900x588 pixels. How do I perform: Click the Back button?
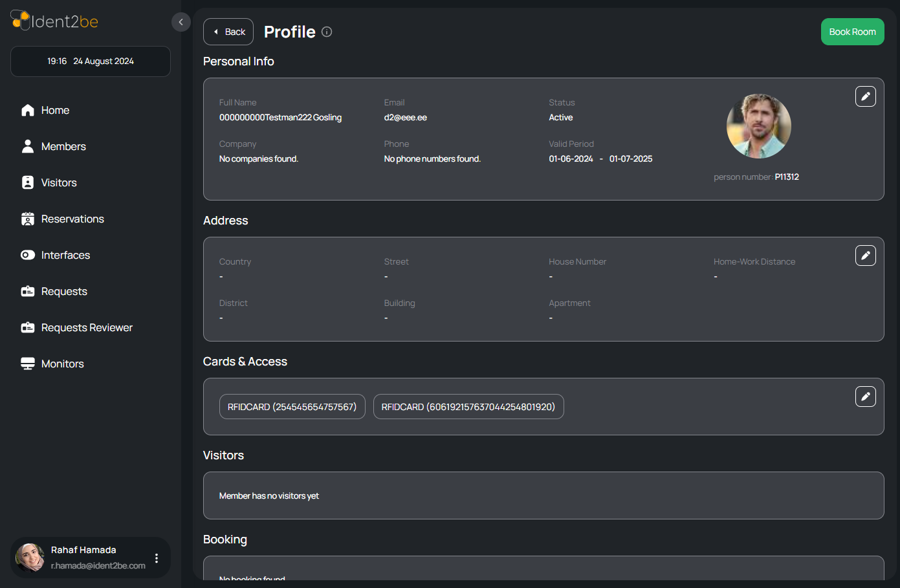[228, 32]
